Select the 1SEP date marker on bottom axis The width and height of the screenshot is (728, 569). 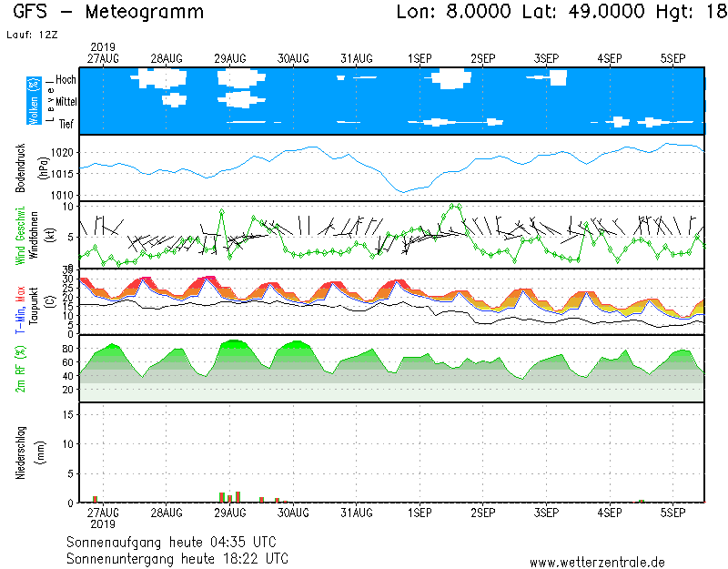(420, 513)
